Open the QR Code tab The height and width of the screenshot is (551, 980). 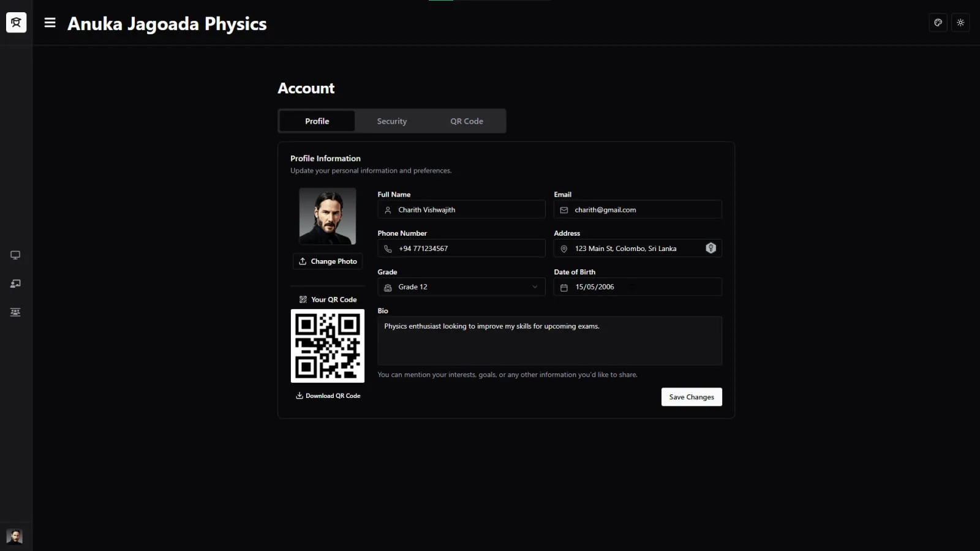467,121
